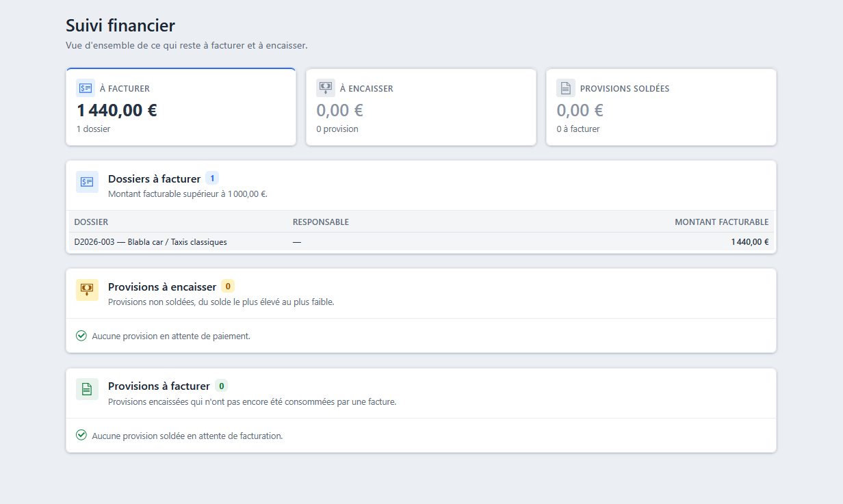The height and width of the screenshot is (504, 843).
Task: Click the count badge next to Dossiers à facturer
Action: [212, 178]
